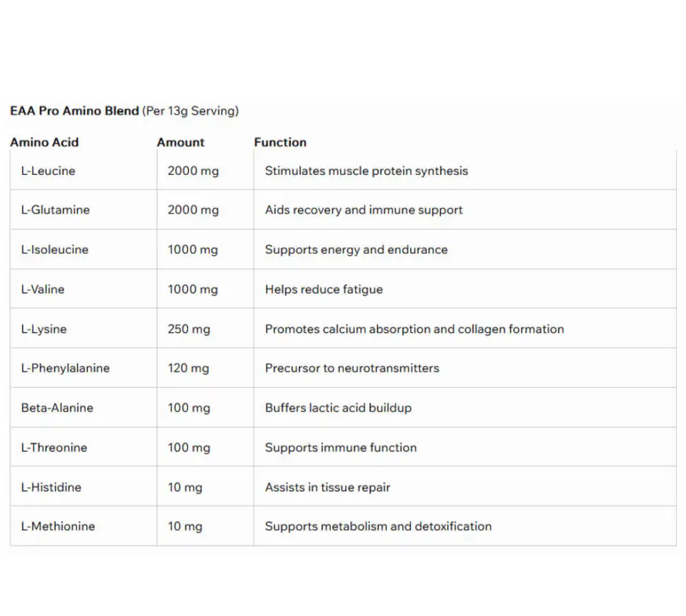Click 'Stimulates muscle protein synthesis' text
Screen dimensions: 686x616
point(366,171)
